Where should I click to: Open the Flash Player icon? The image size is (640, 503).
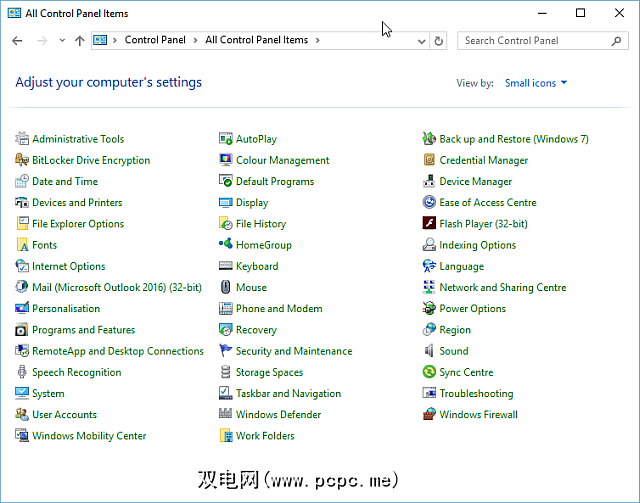429,224
